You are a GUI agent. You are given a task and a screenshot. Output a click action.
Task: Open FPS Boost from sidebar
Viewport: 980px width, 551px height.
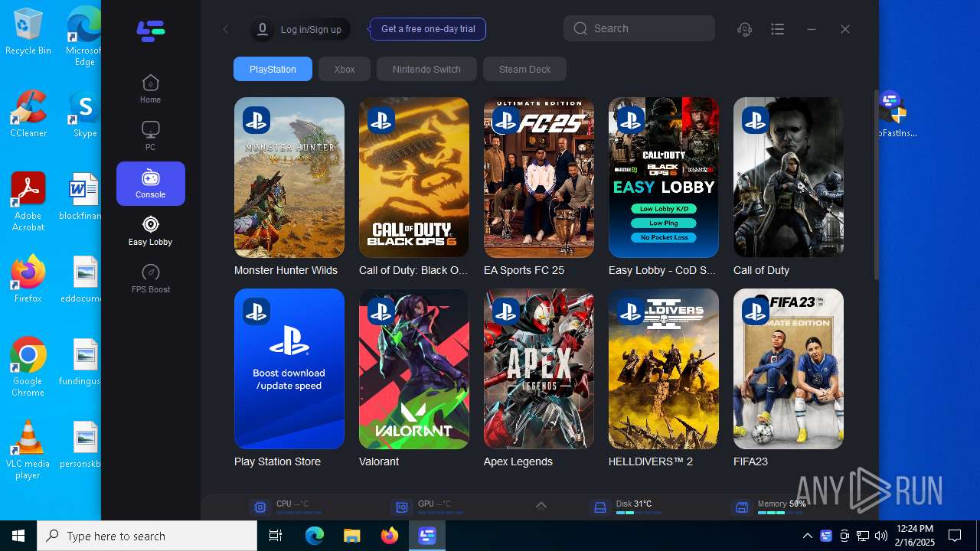[x=150, y=279]
